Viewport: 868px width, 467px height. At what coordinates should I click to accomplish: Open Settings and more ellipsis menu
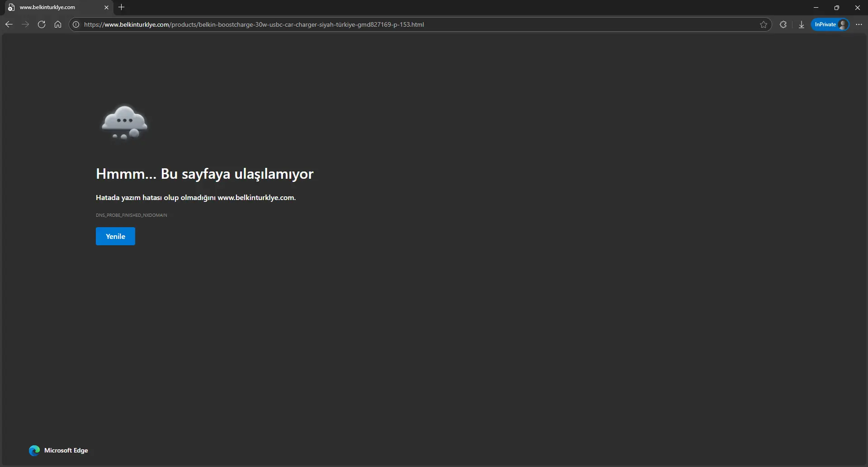(859, 24)
